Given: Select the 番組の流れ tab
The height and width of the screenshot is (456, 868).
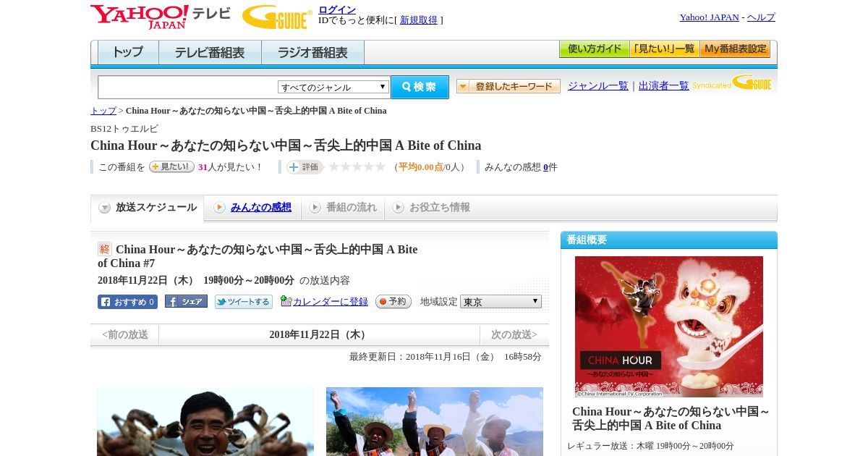Looking at the screenshot, I should coord(343,208).
